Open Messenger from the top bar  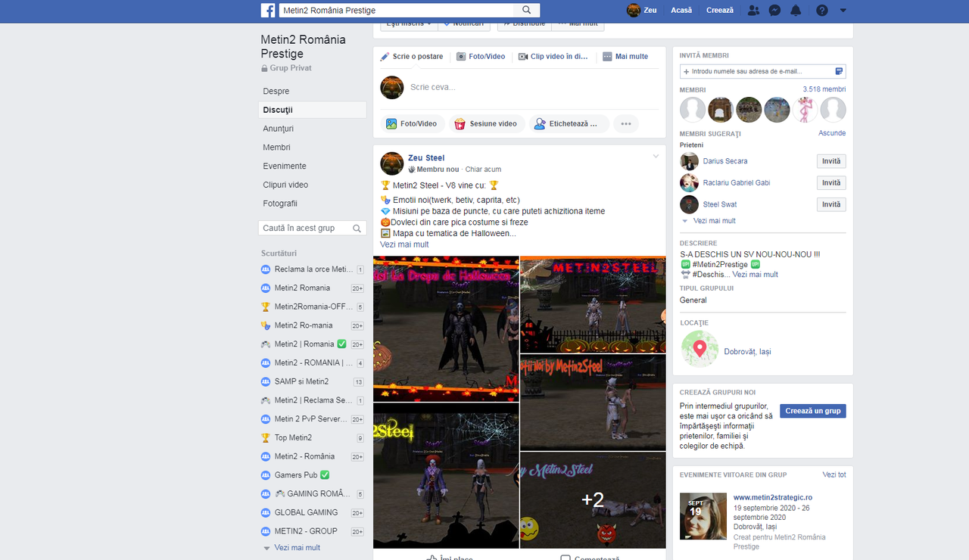tap(774, 10)
